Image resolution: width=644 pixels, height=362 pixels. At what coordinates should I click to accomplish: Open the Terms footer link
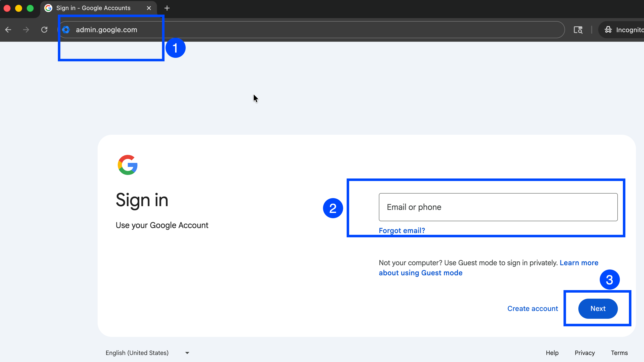click(619, 353)
